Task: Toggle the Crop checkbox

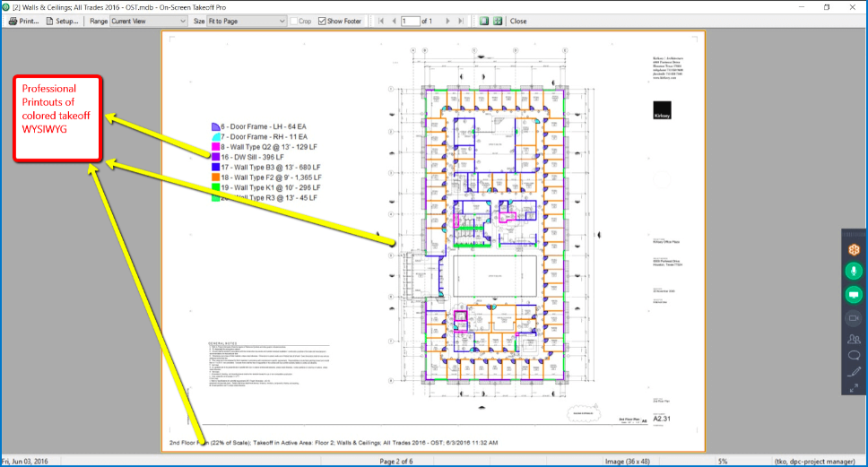Action: (x=294, y=21)
